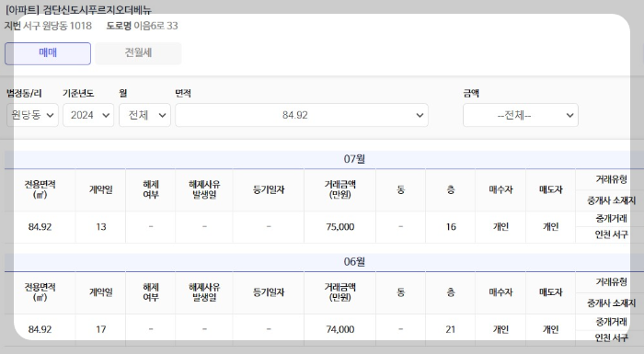
Task: Click the 등기일자 header in 06월 table
Action: click(x=269, y=292)
